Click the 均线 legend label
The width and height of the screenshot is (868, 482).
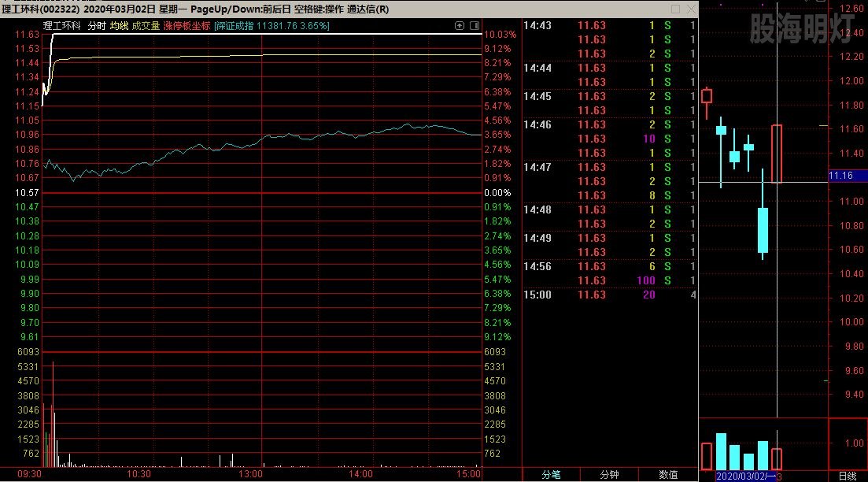[119, 26]
